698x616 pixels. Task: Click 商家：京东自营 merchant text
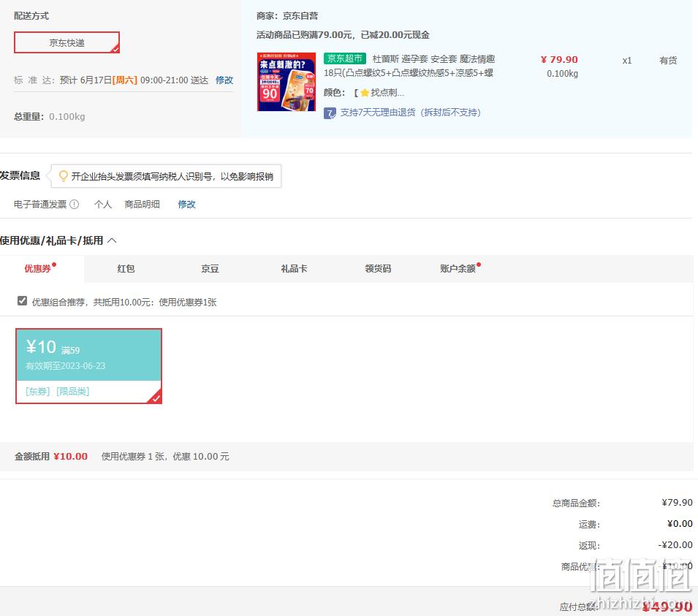(287, 16)
